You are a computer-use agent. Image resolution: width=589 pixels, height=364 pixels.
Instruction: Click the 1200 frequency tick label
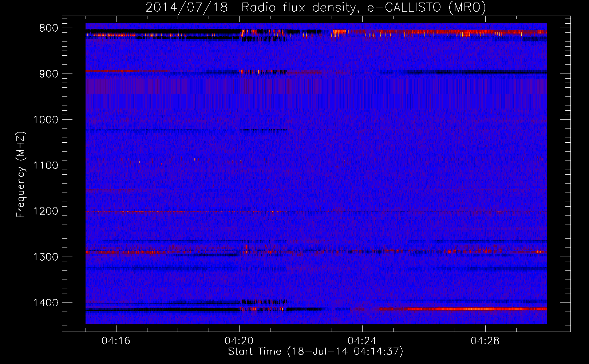[46, 211]
